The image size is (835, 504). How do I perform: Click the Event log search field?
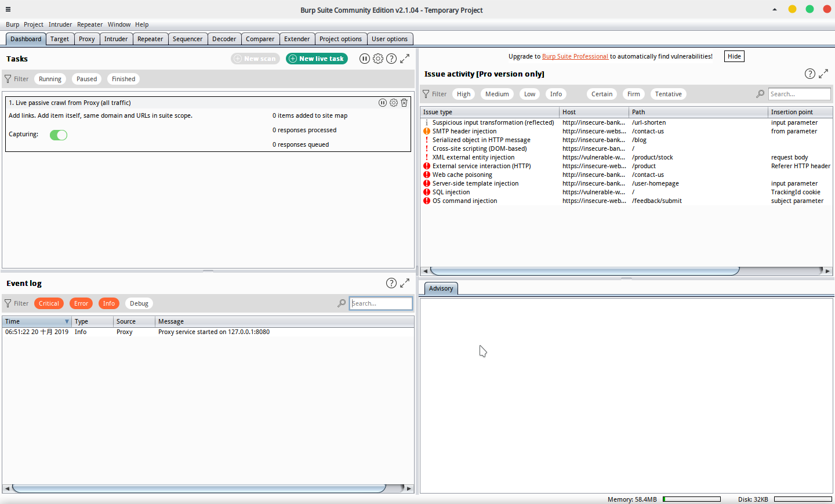click(x=380, y=303)
